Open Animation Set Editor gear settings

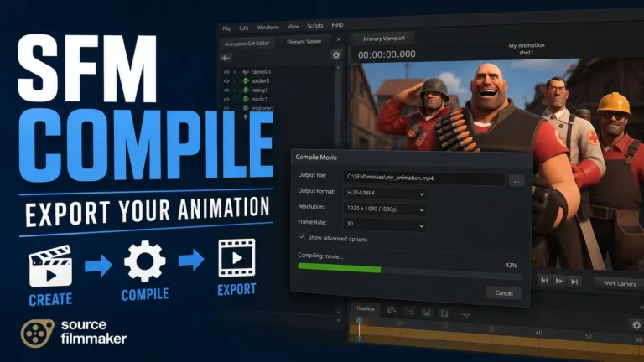tap(336, 55)
